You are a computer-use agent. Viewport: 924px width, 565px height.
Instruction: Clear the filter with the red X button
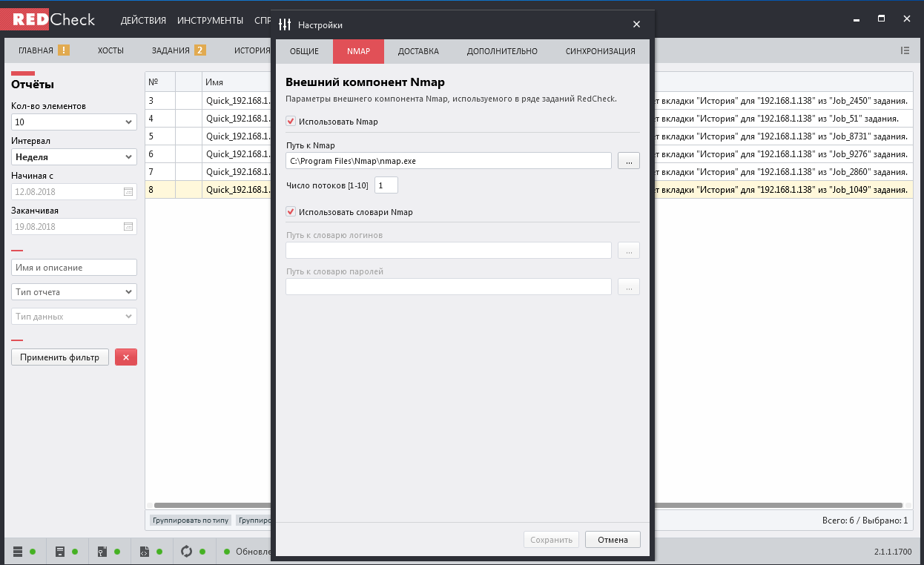point(126,357)
